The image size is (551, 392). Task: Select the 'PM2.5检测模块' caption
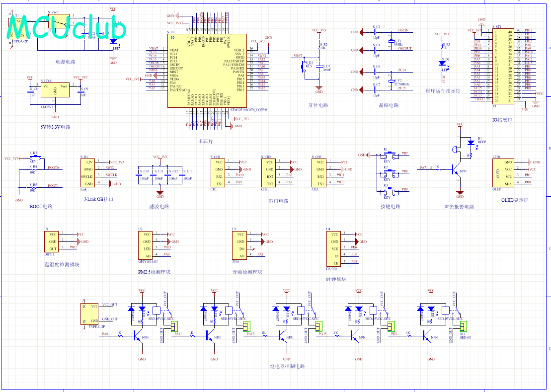click(x=154, y=272)
